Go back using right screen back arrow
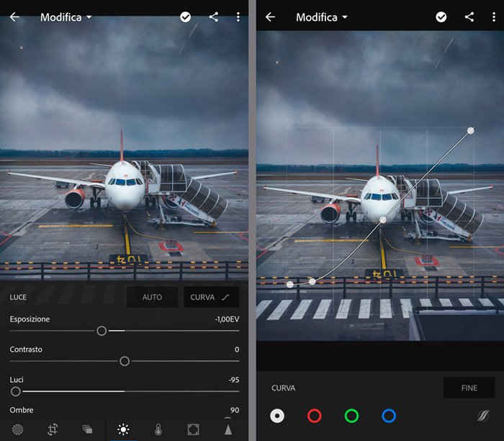Image resolution: width=504 pixels, height=441 pixels. (270, 17)
